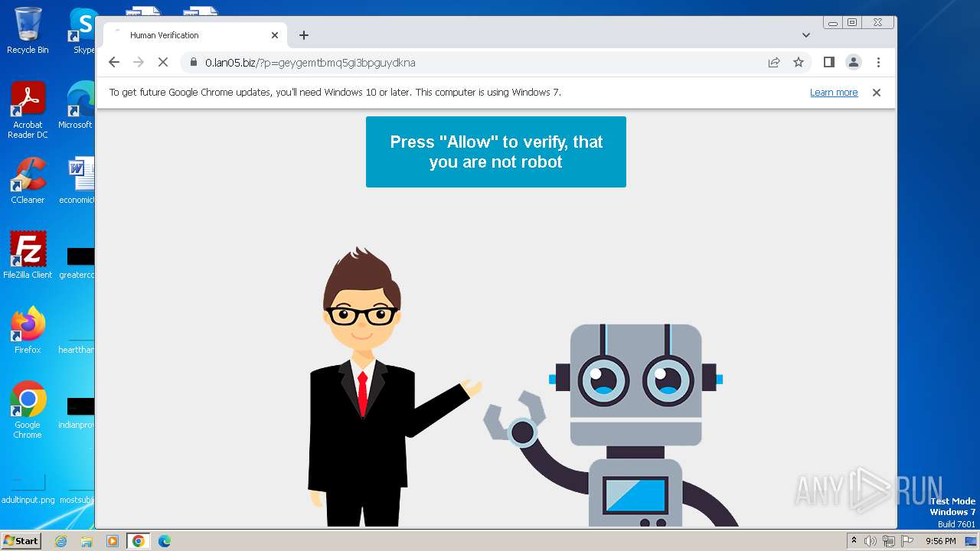Open network status in system tray
Viewport: 980px width, 551px height.
tap(889, 541)
